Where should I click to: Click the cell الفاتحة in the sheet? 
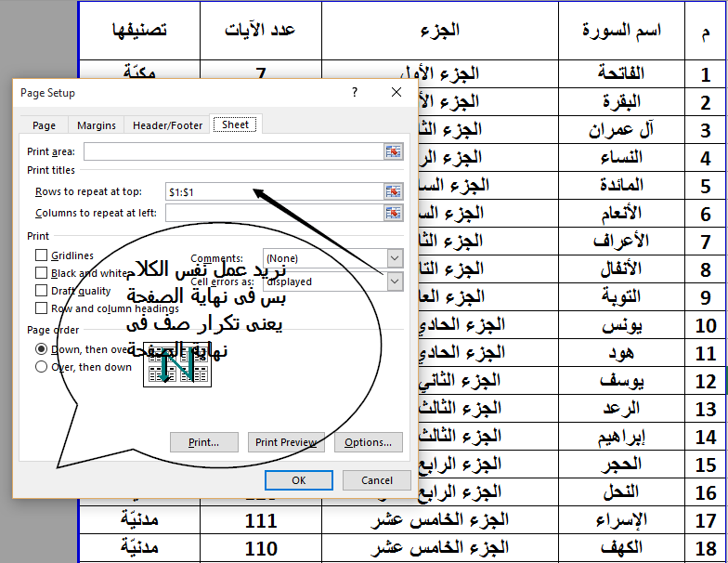pos(622,73)
